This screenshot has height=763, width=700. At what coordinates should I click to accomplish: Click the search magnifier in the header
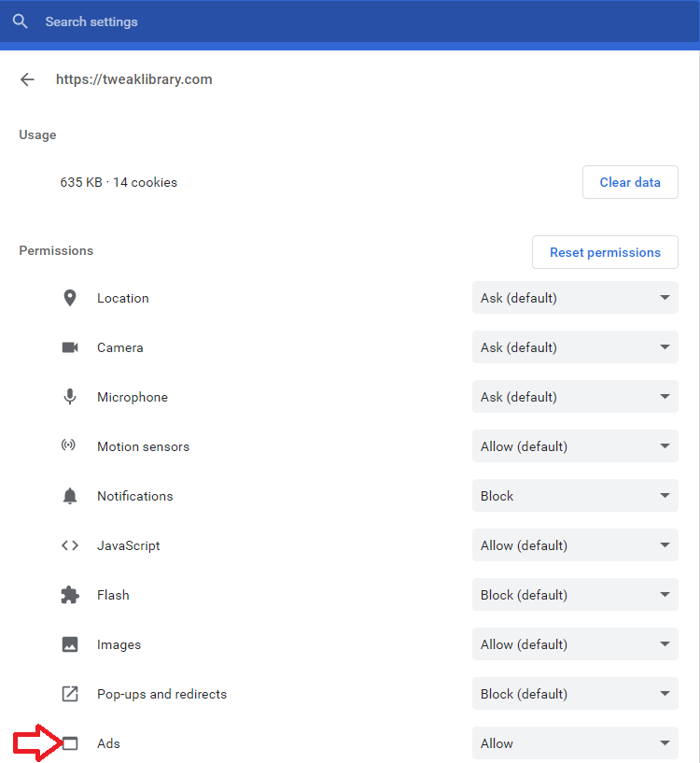tap(20, 21)
